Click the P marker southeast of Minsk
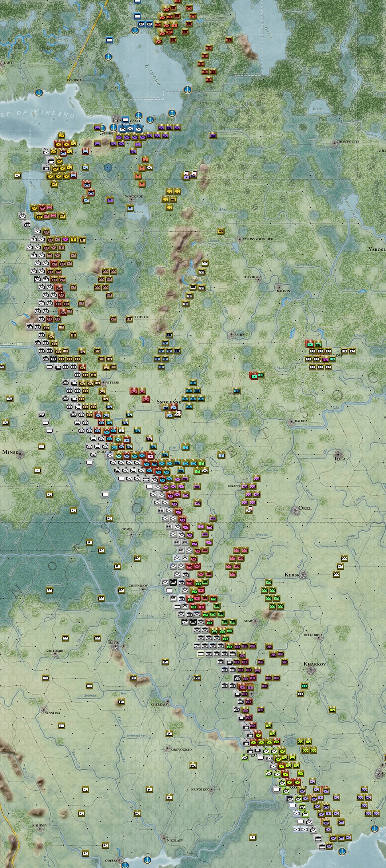386x868 pixels. [x=37, y=470]
